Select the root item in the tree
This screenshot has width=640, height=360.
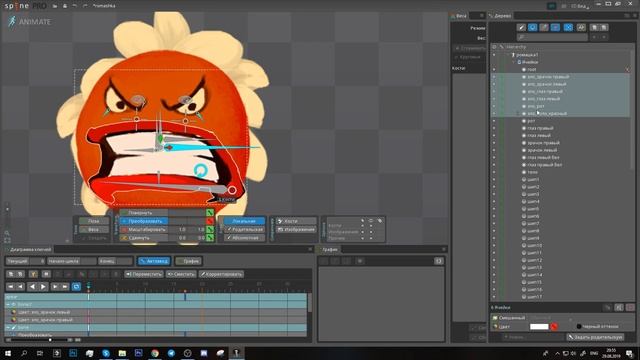[532, 69]
